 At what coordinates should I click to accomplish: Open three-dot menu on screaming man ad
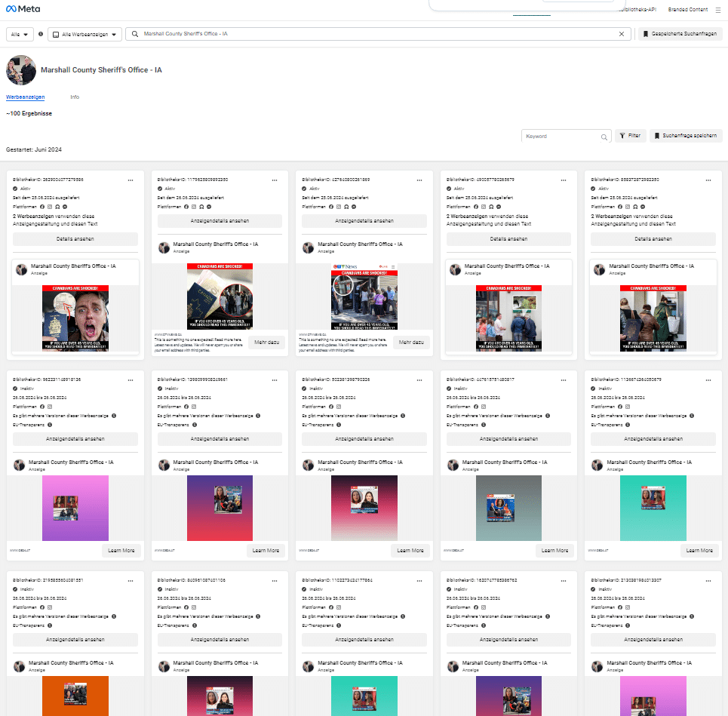point(131,180)
